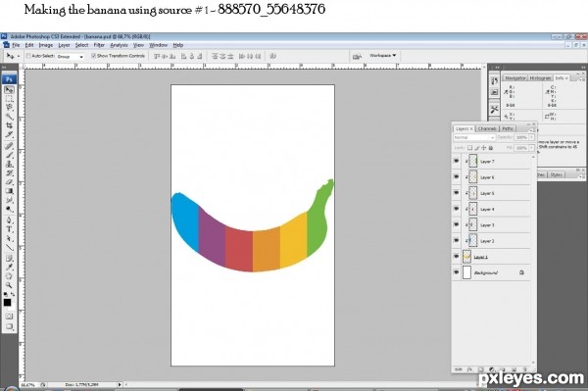Click the delete layer trash icon

coord(525,369)
